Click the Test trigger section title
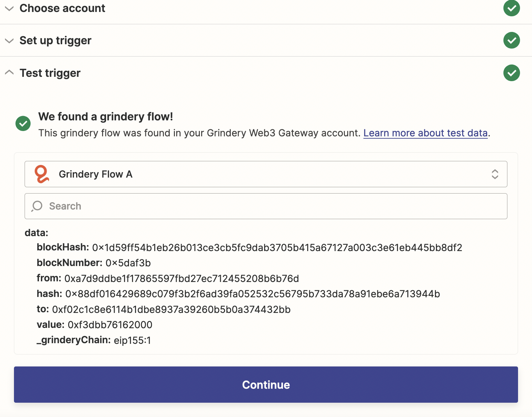 pyautogui.click(x=50, y=73)
